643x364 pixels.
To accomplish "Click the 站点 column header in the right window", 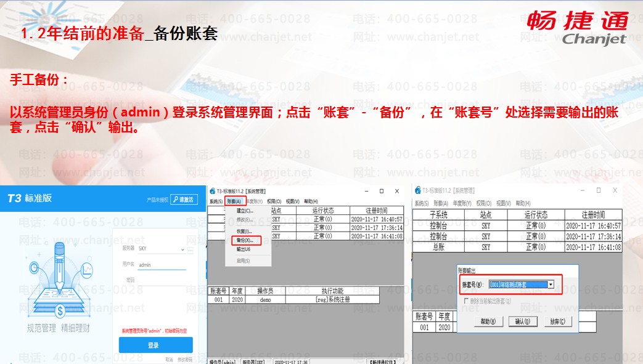I will [x=486, y=214].
